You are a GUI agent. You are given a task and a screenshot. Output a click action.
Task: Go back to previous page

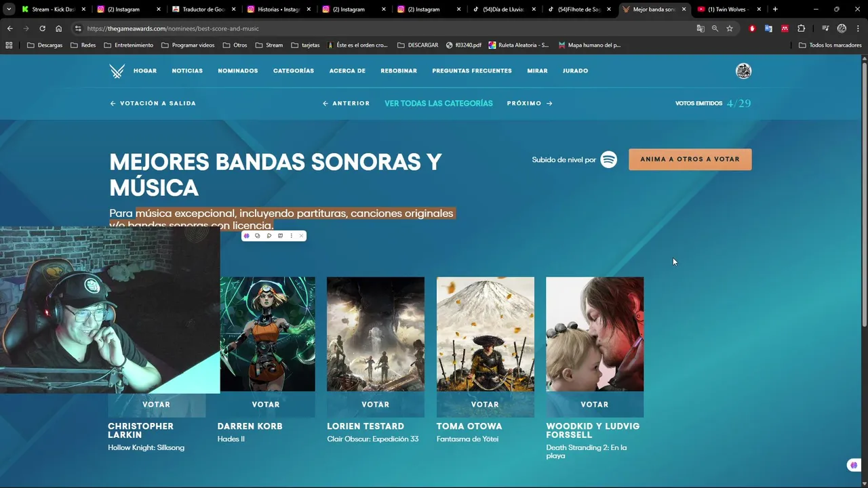pos(9,28)
